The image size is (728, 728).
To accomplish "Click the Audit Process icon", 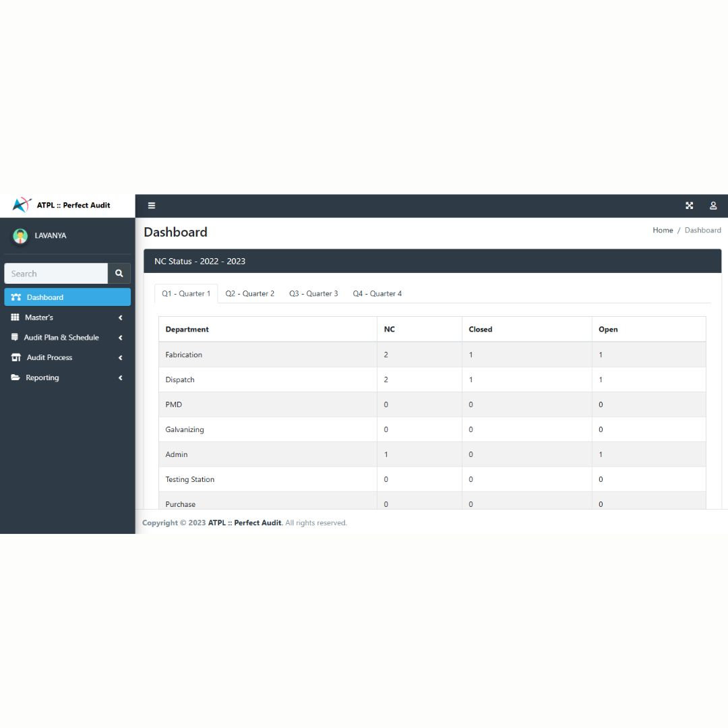I will point(16,357).
